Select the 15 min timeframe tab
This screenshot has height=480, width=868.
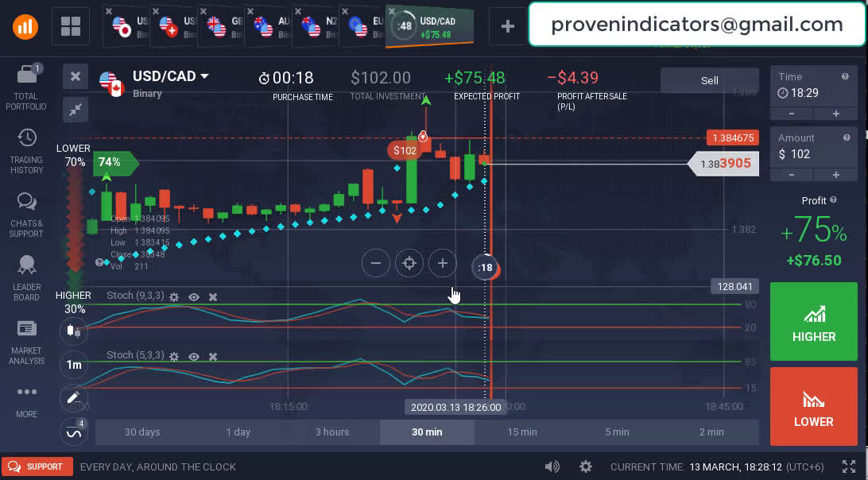[522, 432]
